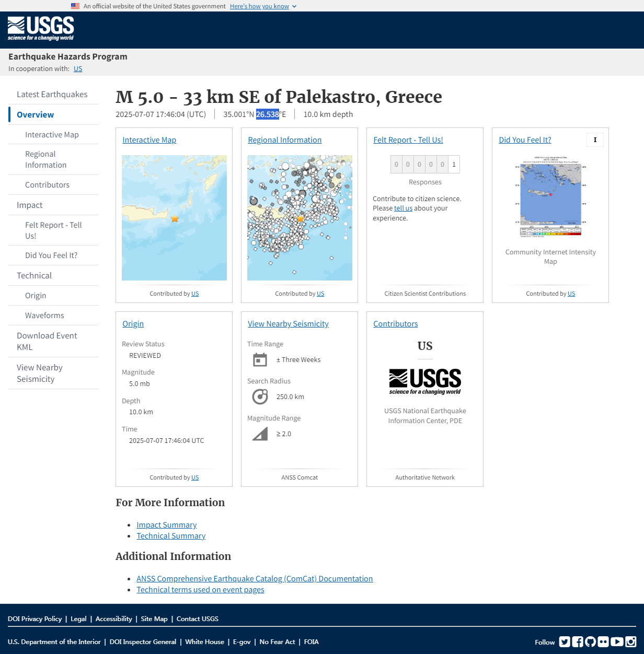644x654 pixels.
Task: Click the calendar Time Range icon
Action: tap(260, 360)
